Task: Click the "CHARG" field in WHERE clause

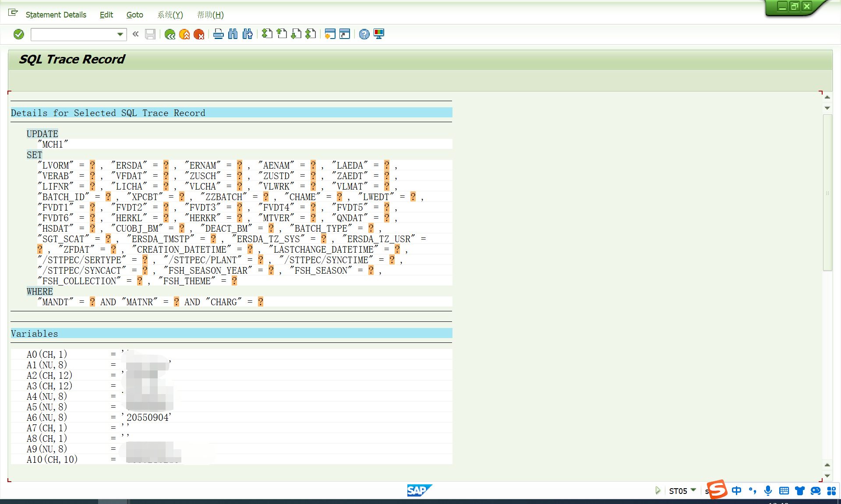Action: 223,302
